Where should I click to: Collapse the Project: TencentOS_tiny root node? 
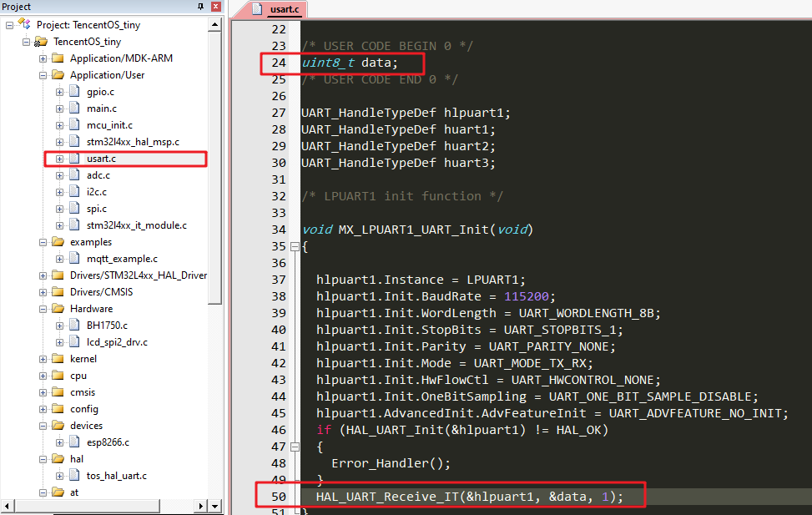[9, 25]
